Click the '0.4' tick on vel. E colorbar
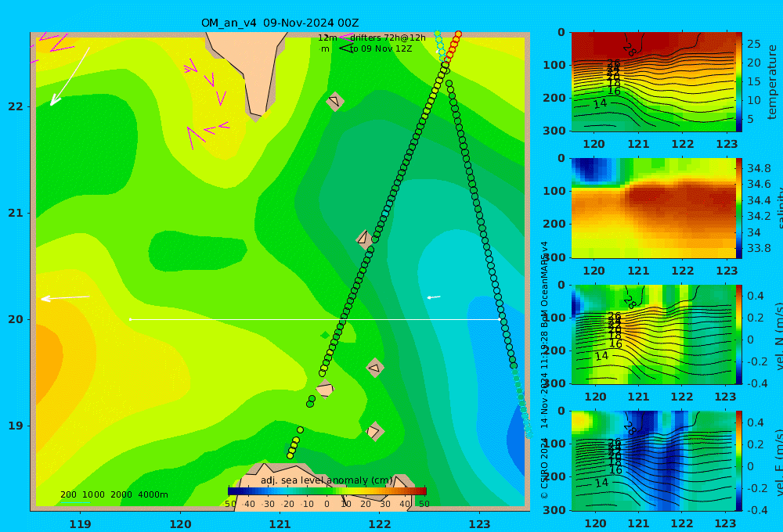783x532 pixels. 756,422
